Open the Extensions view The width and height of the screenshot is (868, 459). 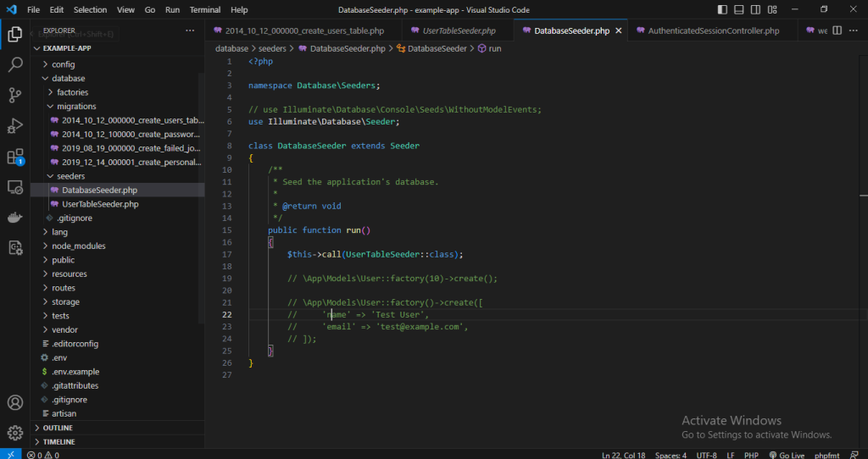pyautogui.click(x=15, y=157)
